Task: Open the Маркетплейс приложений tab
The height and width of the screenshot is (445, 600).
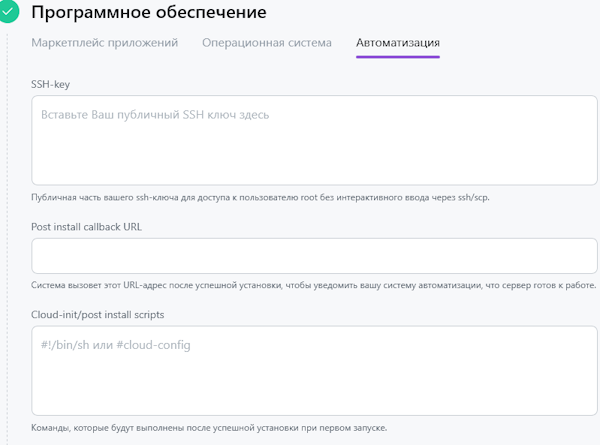Action: [105, 43]
